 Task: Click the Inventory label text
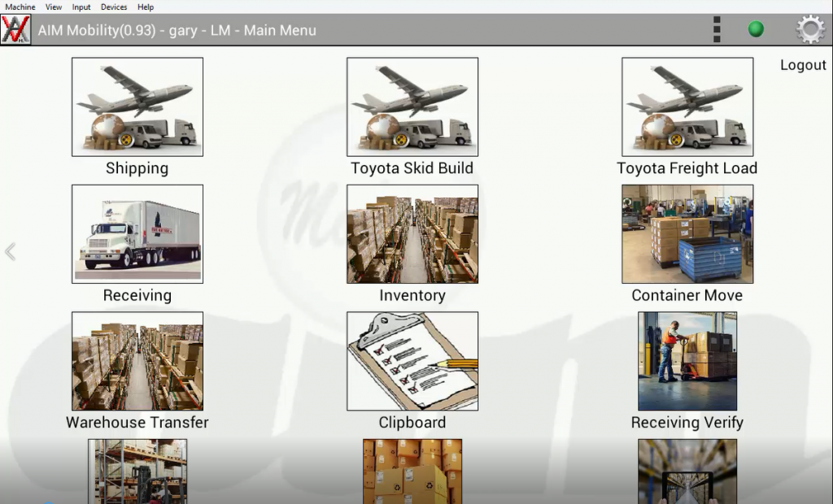(412, 295)
